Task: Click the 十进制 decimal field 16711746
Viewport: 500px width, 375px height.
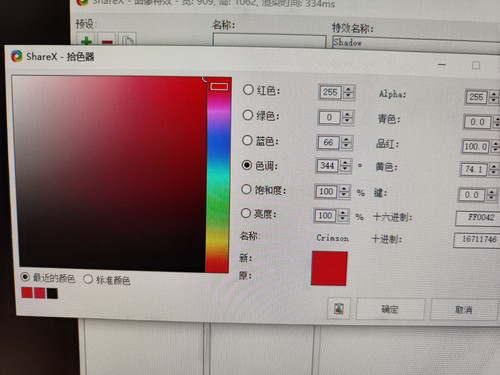Action: coord(477,239)
